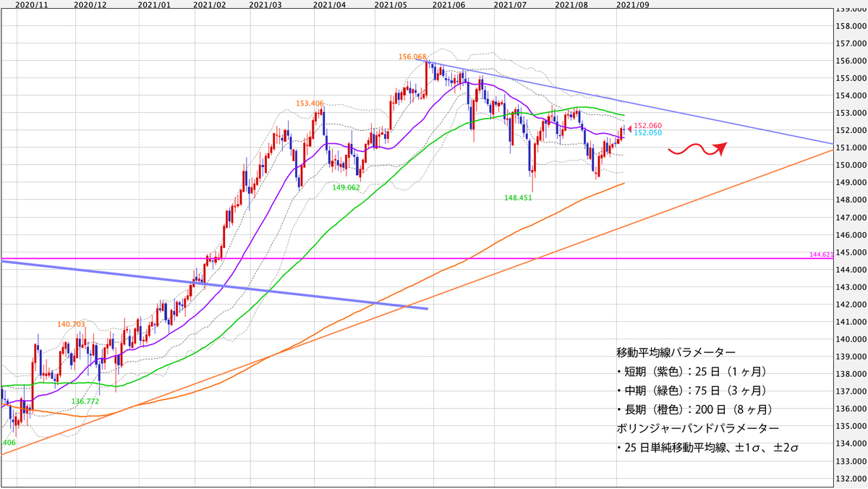Select the 移動平均線パラメーター heading

click(675, 352)
